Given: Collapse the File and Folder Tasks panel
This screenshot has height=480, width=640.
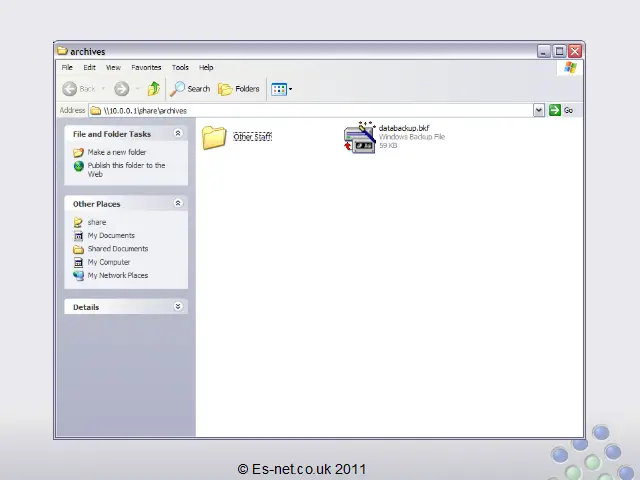Looking at the screenshot, I should (x=178, y=133).
